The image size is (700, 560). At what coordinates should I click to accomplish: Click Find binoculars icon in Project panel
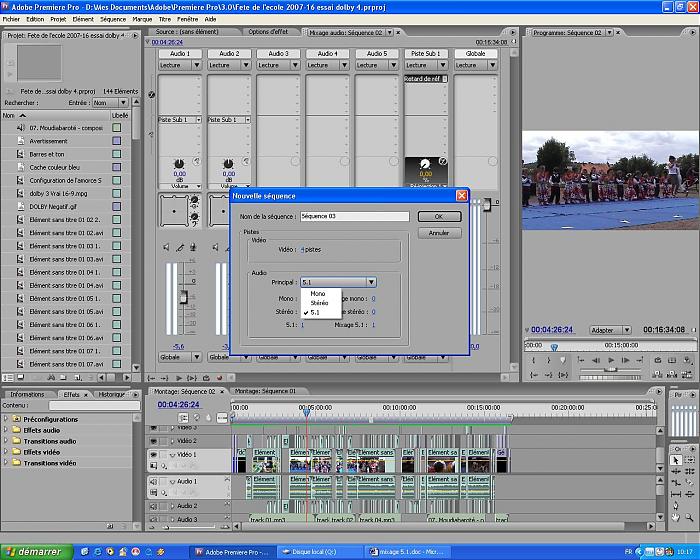pyautogui.click(x=51, y=377)
